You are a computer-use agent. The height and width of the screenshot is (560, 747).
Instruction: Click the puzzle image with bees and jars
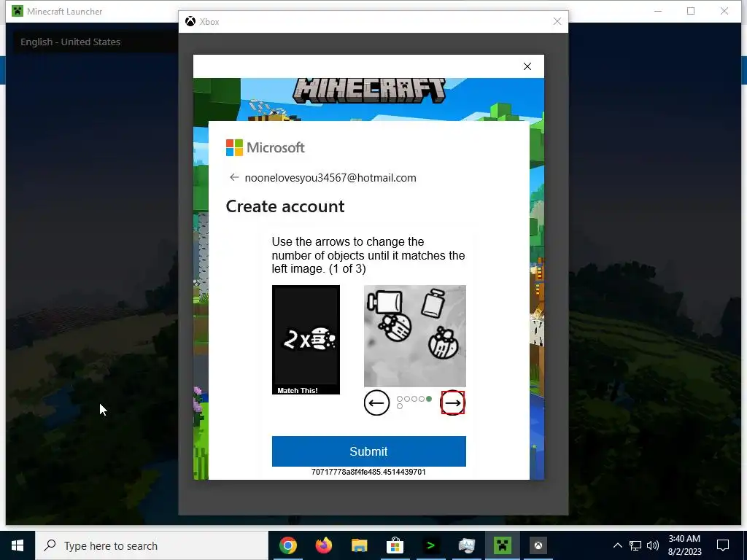[415, 335]
